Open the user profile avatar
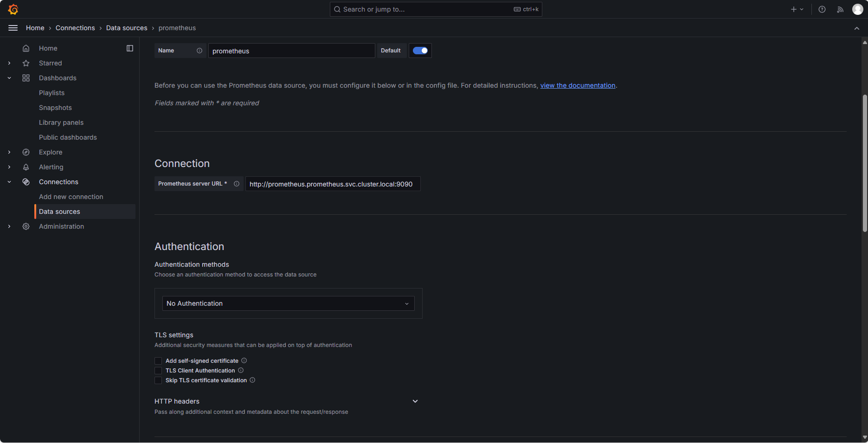This screenshot has height=443, width=868. [858, 9]
